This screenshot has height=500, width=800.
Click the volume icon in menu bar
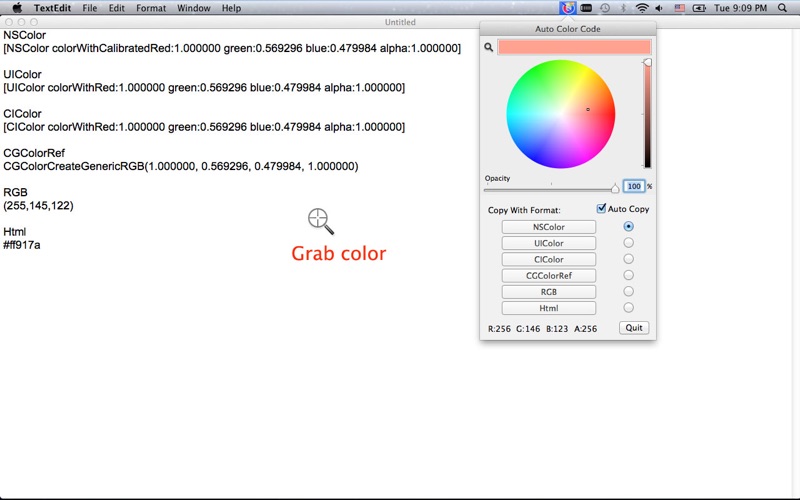point(659,8)
